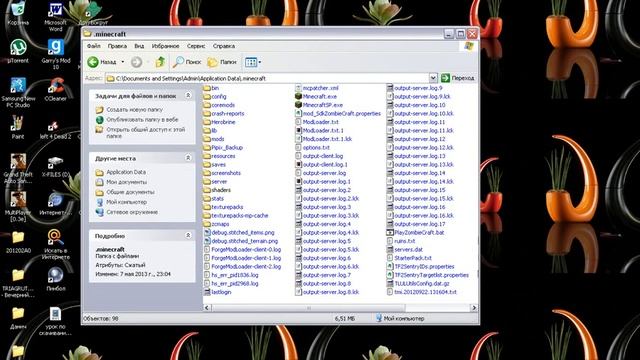The width and height of the screenshot is (640, 360).
Task: Open Application Data in other places
Action: tap(126, 172)
